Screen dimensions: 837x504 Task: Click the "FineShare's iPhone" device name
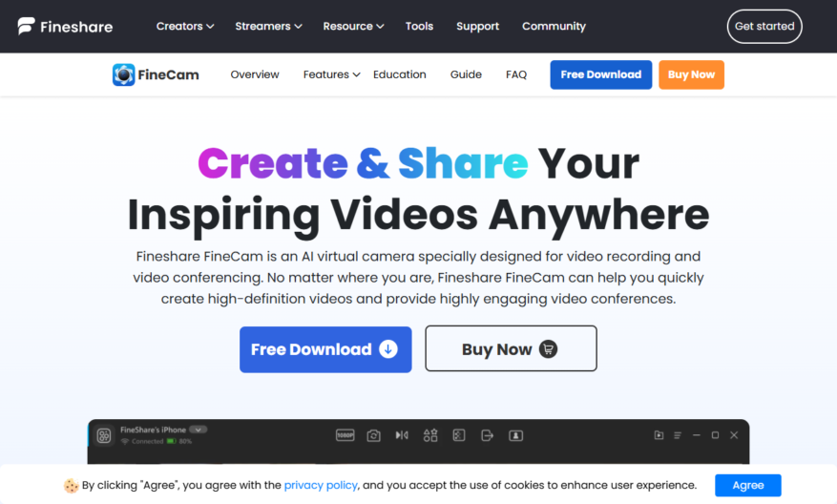153,430
